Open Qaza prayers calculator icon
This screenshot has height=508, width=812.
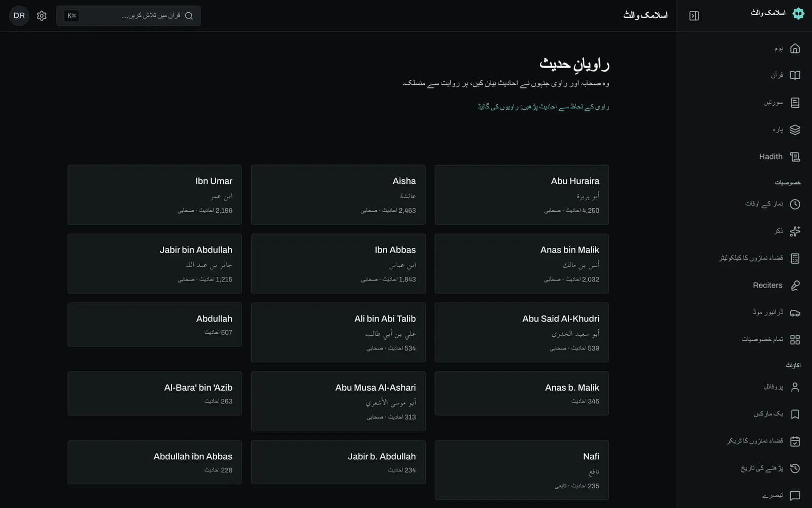click(x=795, y=258)
